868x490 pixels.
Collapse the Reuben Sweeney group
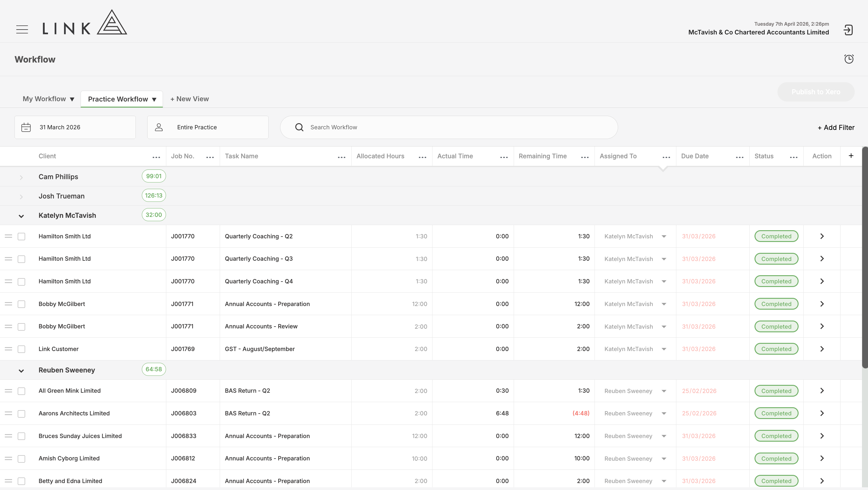21,371
